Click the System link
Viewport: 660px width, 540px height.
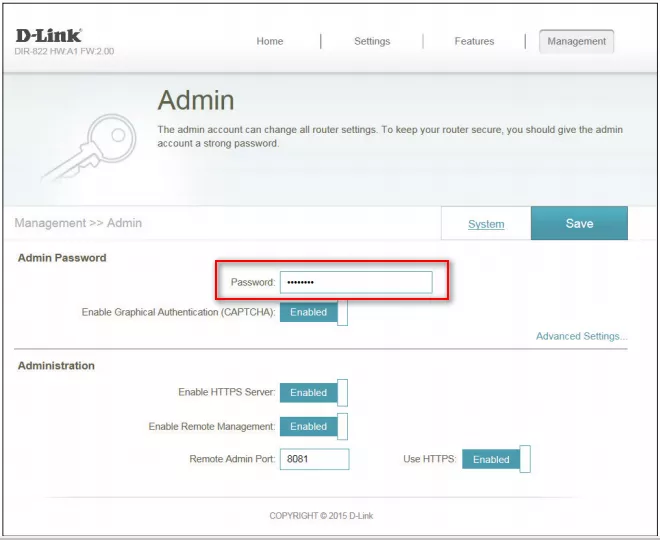tap(486, 224)
